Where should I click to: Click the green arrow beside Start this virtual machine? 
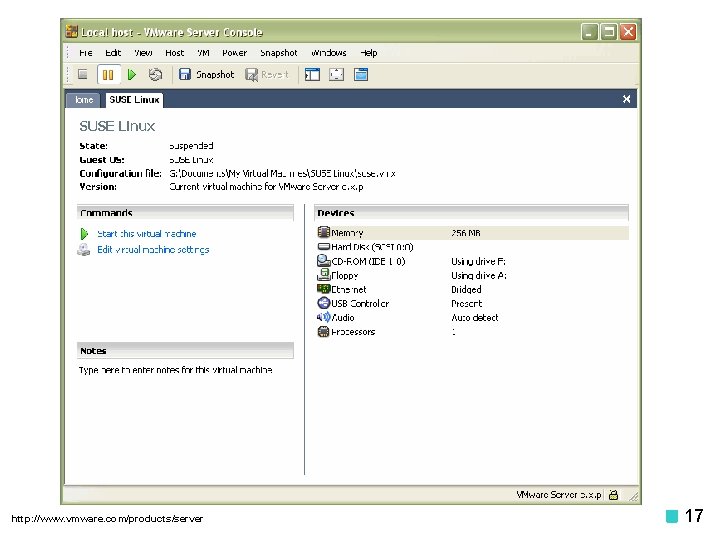coord(84,234)
